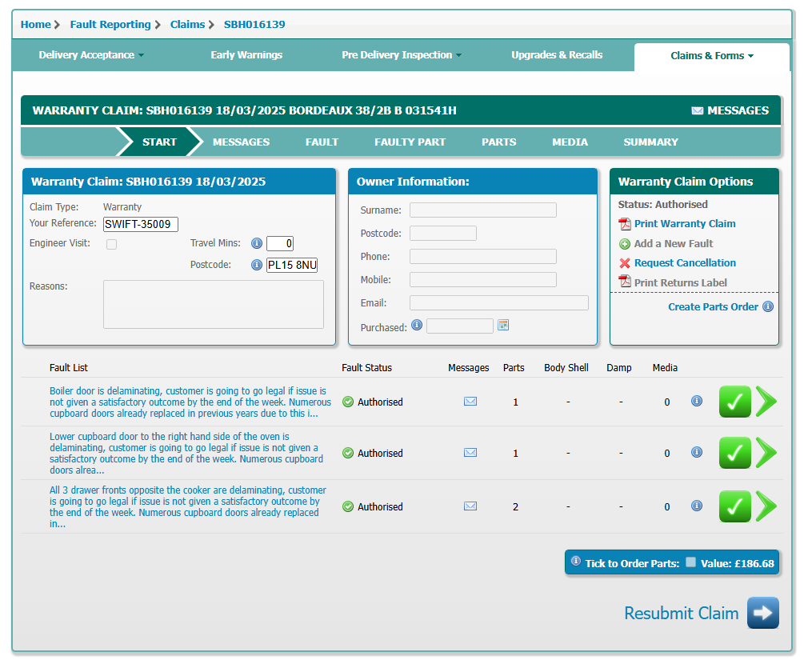Open the envelope message icon for 3 drawer fronts fault

coord(470,506)
